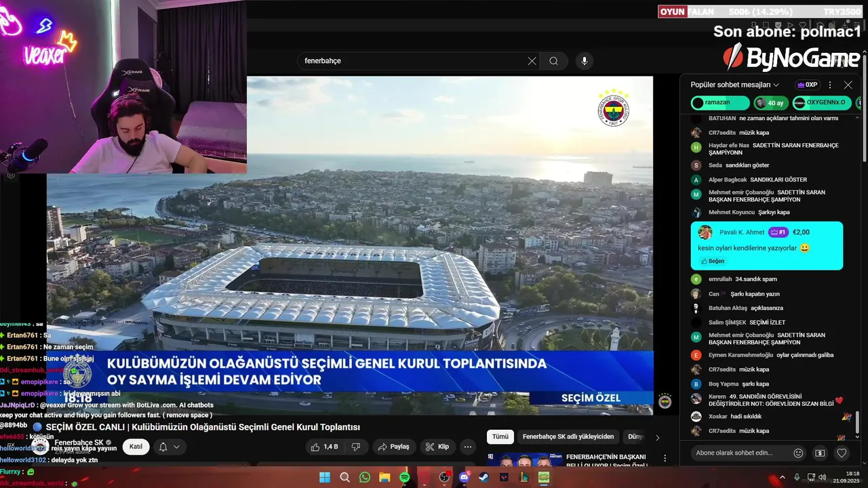Click Pavalı K. Ahmet's avatar in super chat

(x=705, y=232)
